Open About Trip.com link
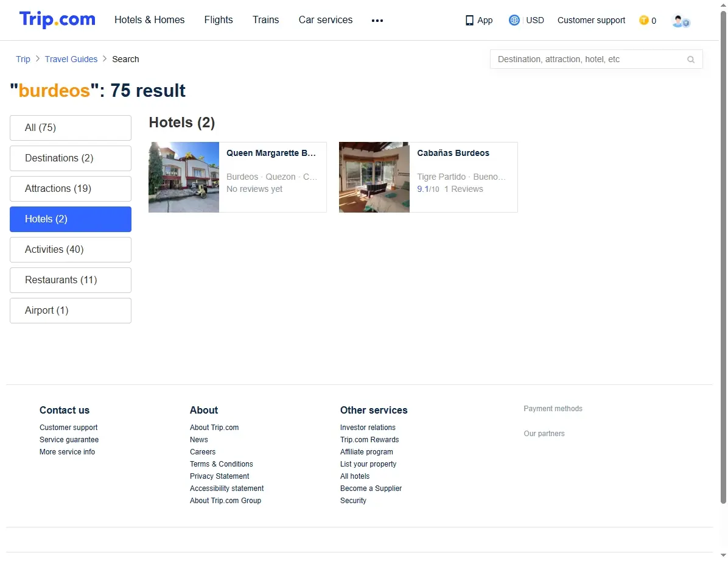Screen dimensions: 728x561 coord(214,428)
